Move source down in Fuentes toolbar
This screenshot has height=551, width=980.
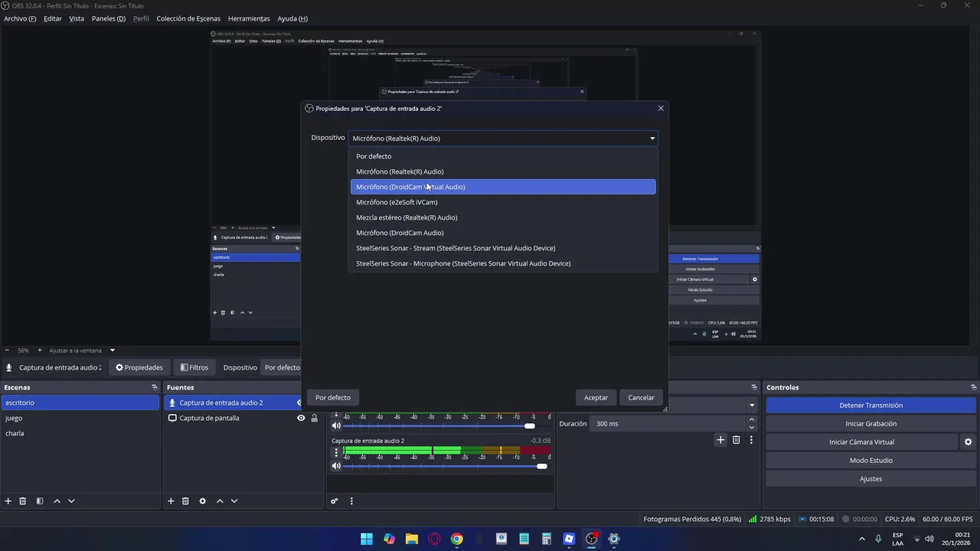(234, 501)
